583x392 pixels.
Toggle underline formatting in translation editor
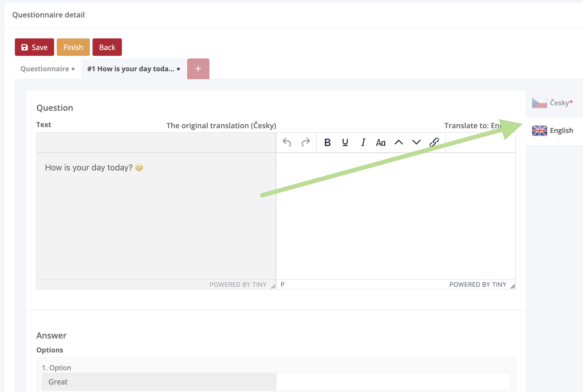click(x=345, y=142)
